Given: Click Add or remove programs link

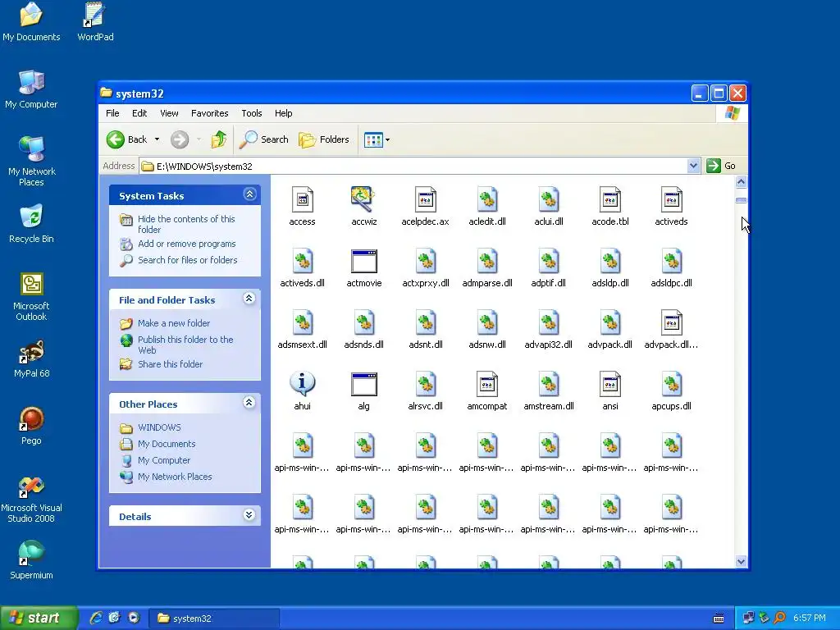Looking at the screenshot, I should coord(186,244).
